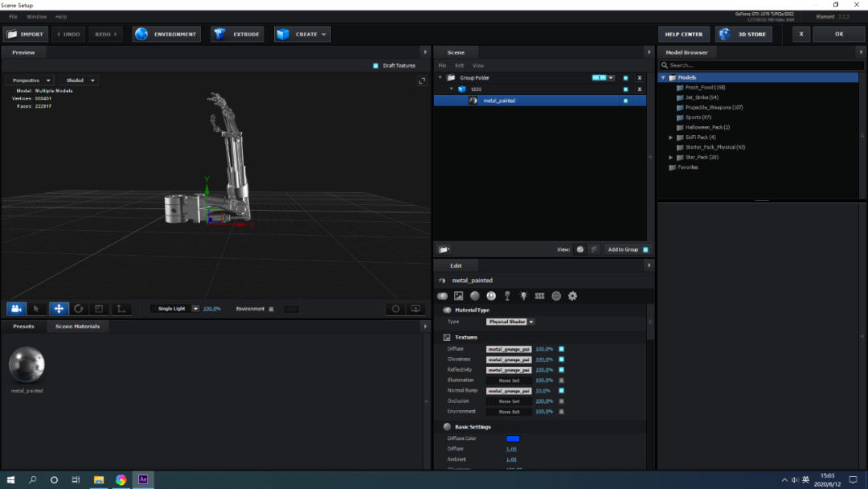This screenshot has width=868, height=489.
Task: Toggle the Environment checkbox in preview bar
Action: pos(272,309)
